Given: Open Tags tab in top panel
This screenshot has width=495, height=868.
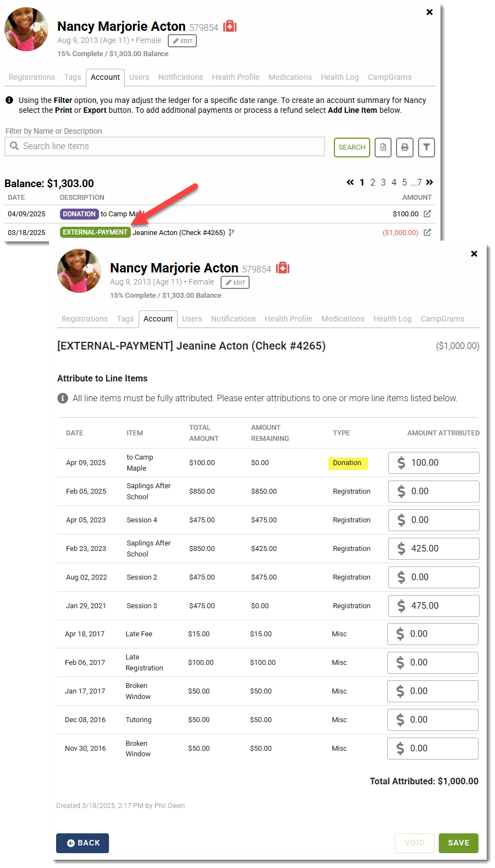Looking at the screenshot, I should pyautogui.click(x=73, y=77).
